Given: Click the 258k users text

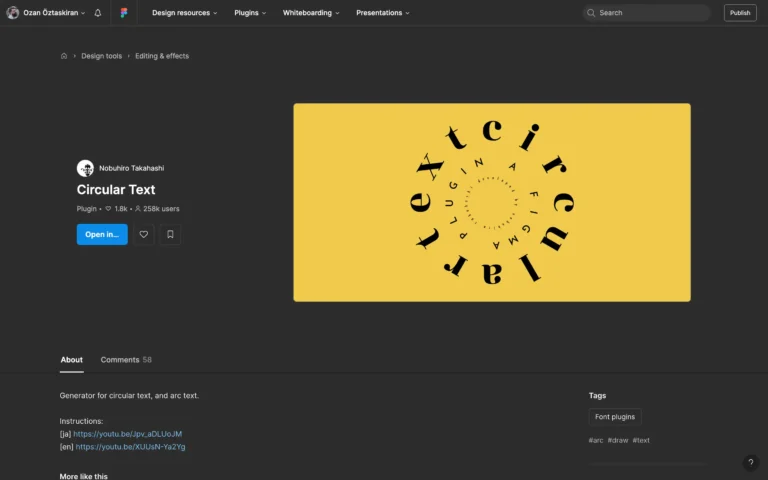Looking at the screenshot, I should (x=161, y=209).
